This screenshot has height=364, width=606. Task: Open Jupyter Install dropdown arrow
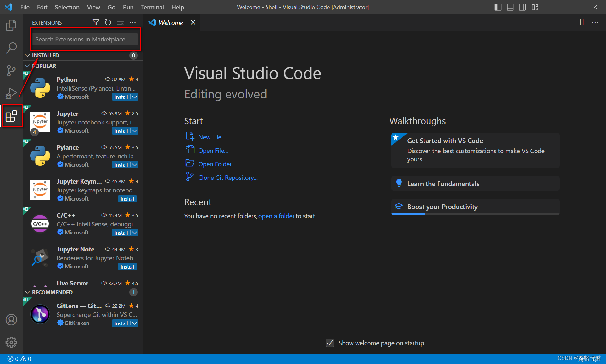(135, 131)
